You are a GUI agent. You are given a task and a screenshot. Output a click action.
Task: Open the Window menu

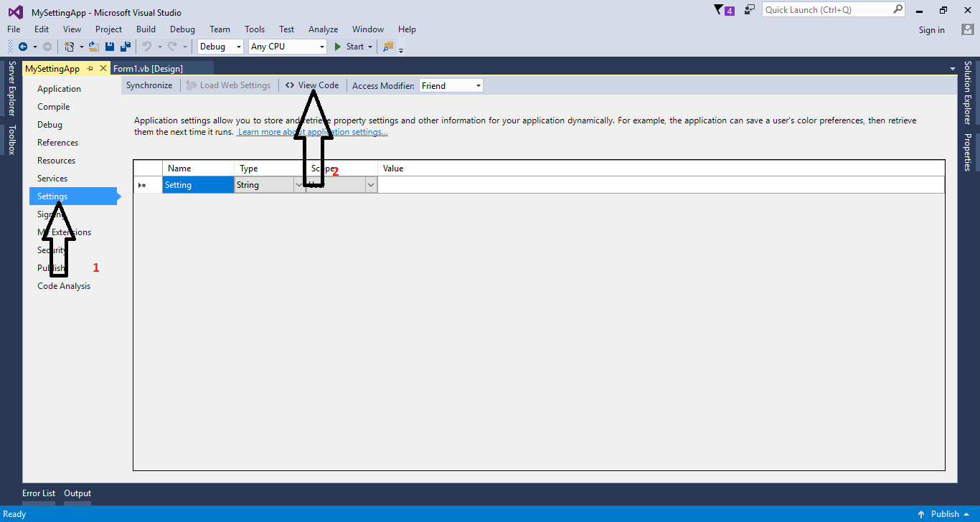tap(368, 29)
